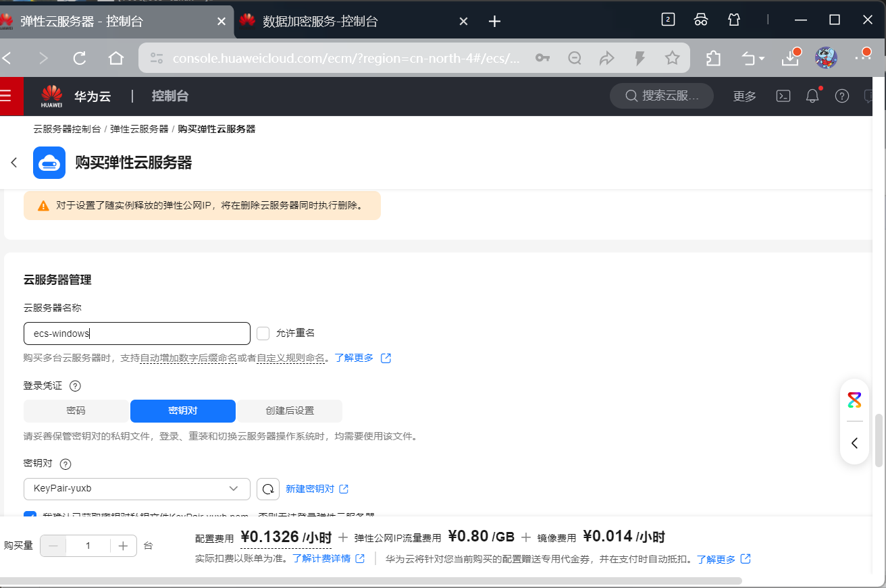Image resolution: width=886 pixels, height=588 pixels.
Task: Open the CloudShell terminal icon
Action: 783,96
